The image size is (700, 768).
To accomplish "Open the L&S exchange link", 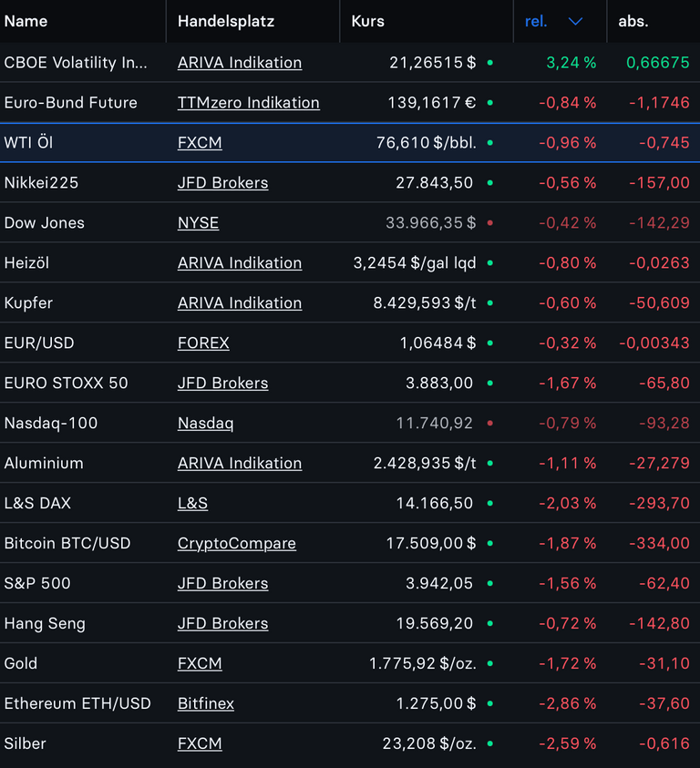I will click(192, 503).
